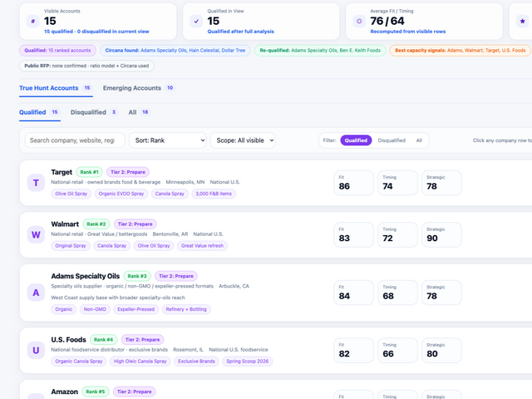This screenshot has height=399, width=532.
Task: Select the Qualified filter pill
Action: tap(356, 140)
